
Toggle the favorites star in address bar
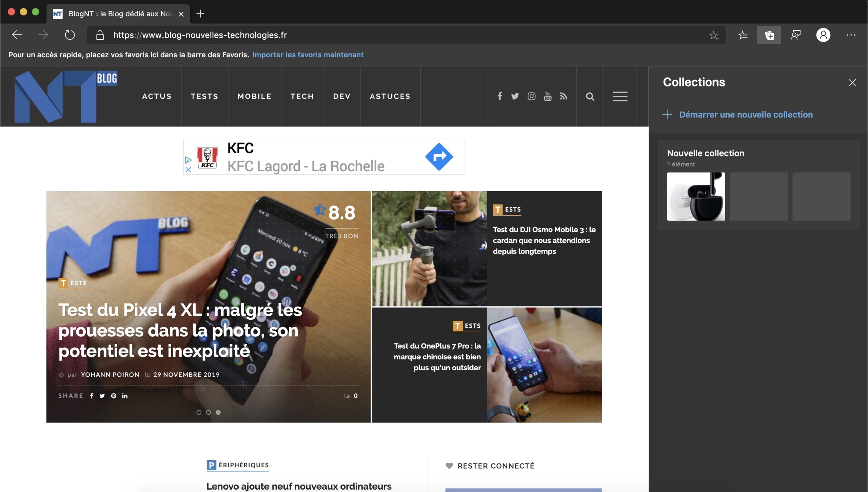tap(715, 35)
